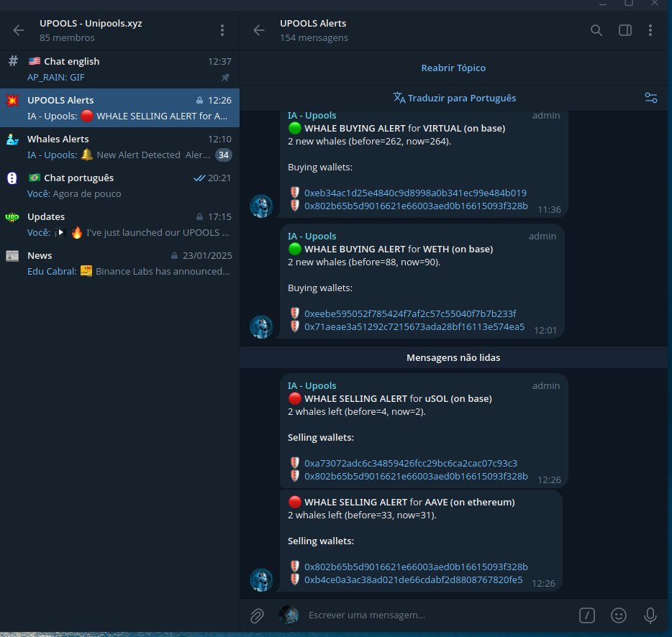Click Traduzir para Português

[454, 98]
